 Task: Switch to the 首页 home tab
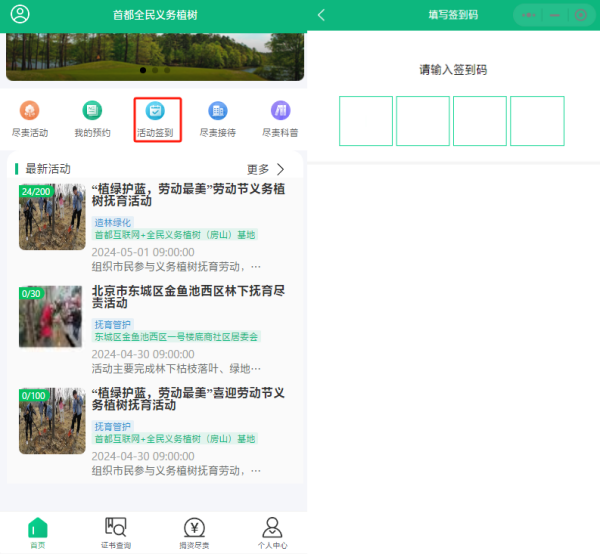37,533
